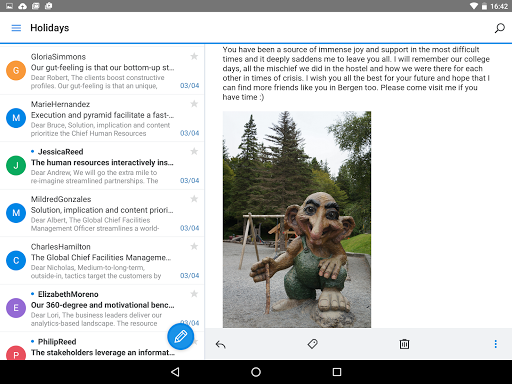Viewport: 512px width, 384px height.
Task: Tag the message with label icon
Action: (312, 344)
